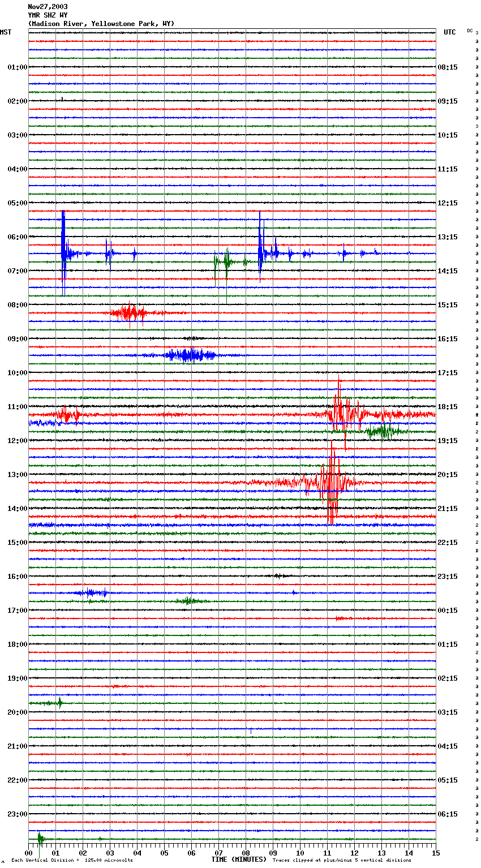Click the 11:15 UTC time label
481x868 pixels.
448,169
